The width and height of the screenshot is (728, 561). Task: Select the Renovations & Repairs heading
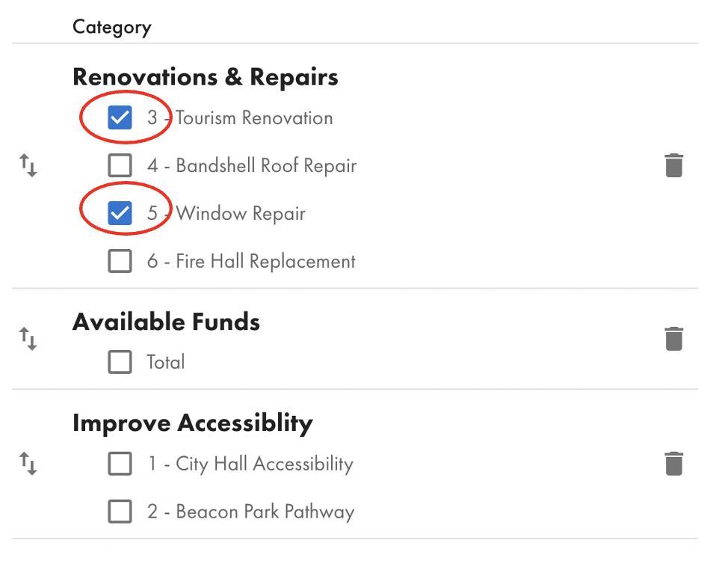[x=206, y=77]
